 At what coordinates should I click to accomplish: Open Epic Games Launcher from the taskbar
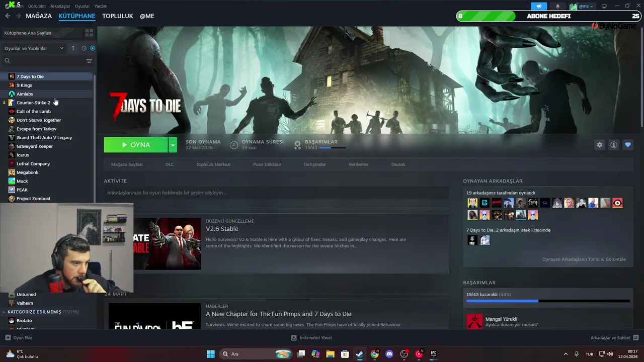coord(433,354)
